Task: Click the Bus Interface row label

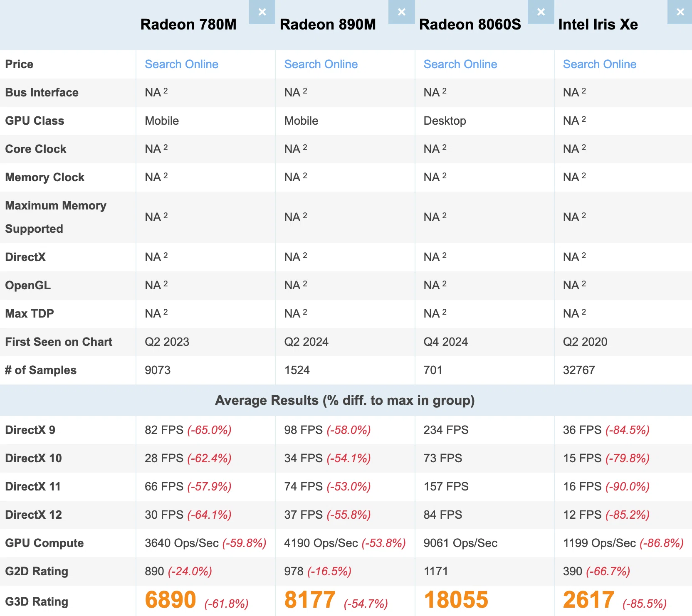Action: (x=42, y=92)
